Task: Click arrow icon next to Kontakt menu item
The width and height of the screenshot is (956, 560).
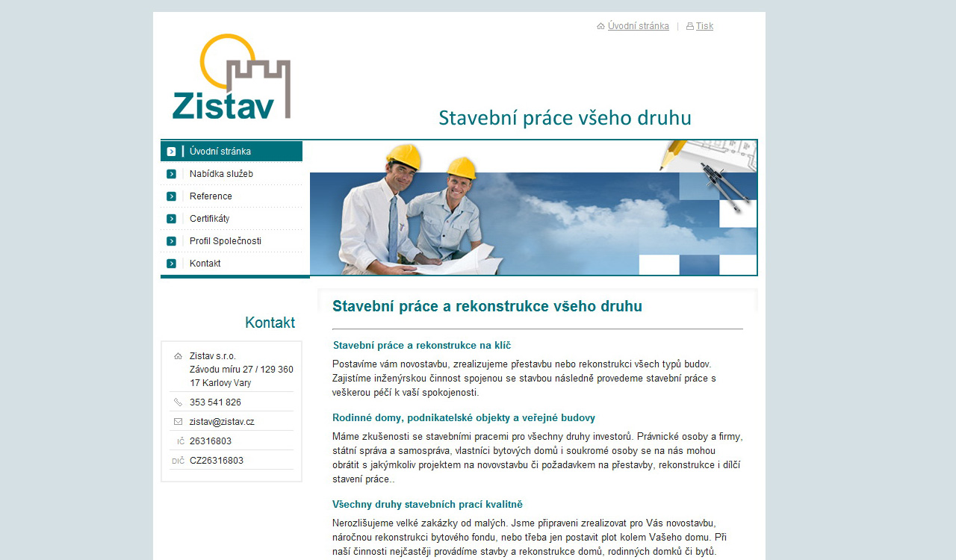Action: coord(171,264)
